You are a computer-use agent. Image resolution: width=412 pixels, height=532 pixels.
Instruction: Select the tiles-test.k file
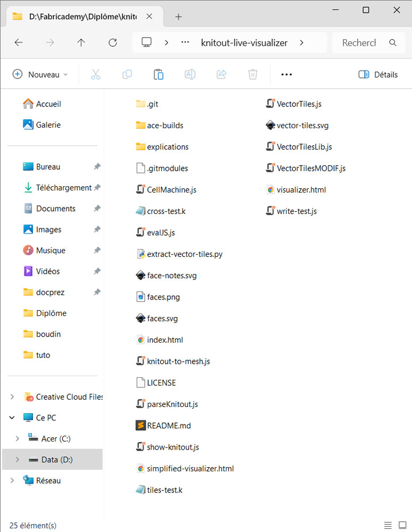pos(159,490)
